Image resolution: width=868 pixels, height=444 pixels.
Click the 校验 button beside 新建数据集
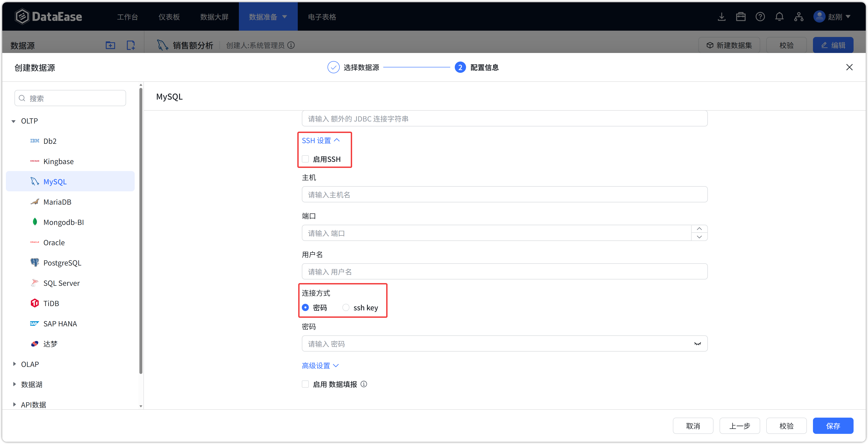786,45
